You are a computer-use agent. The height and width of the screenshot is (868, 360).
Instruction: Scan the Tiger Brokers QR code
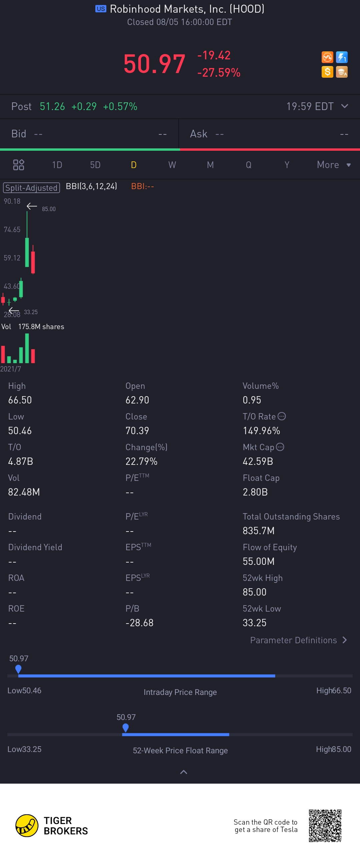(325, 825)
